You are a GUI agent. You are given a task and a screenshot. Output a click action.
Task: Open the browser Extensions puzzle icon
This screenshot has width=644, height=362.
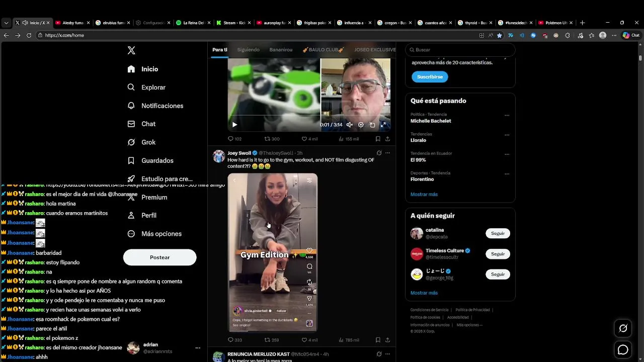click(568, 35)
